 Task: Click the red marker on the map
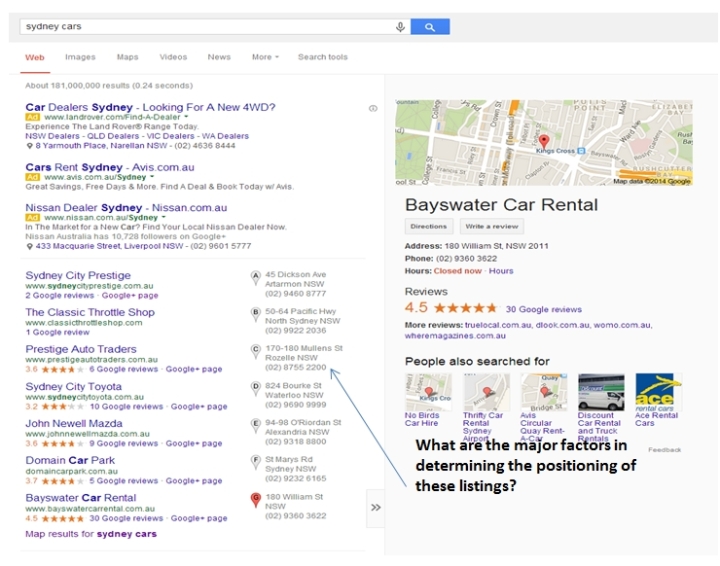(544, 140)
